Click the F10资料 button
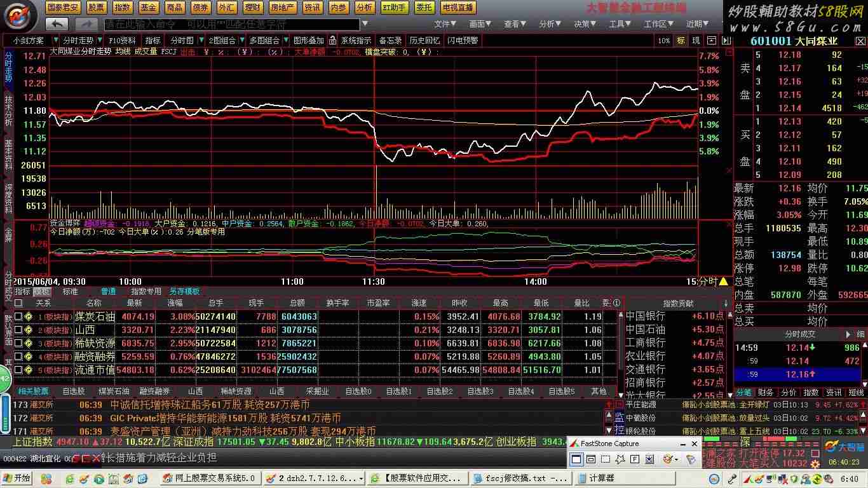This screenshot has height=488, width=868. [122, 40]
